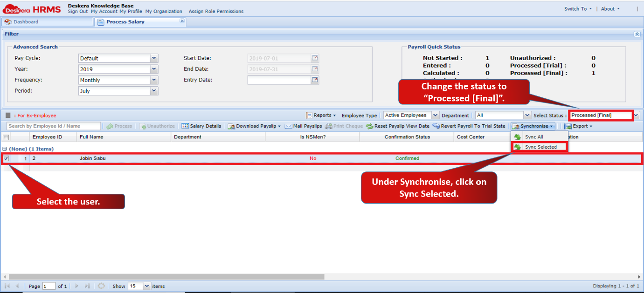Image resolution: width=644 pixels, height=293 pixels.
Task: Go to the previous page icon
Action: point(17,286)
